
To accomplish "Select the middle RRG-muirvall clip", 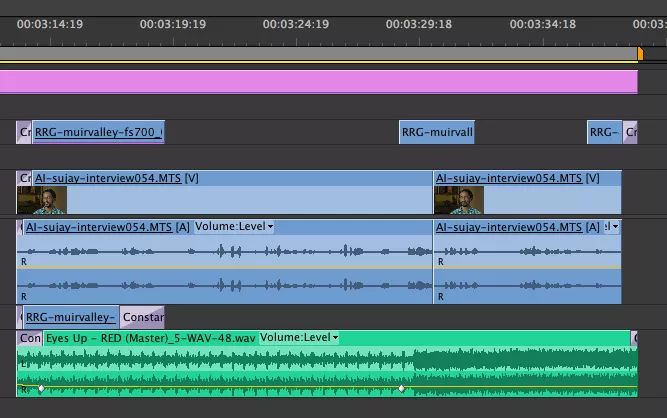I will [x=437, y=132].
